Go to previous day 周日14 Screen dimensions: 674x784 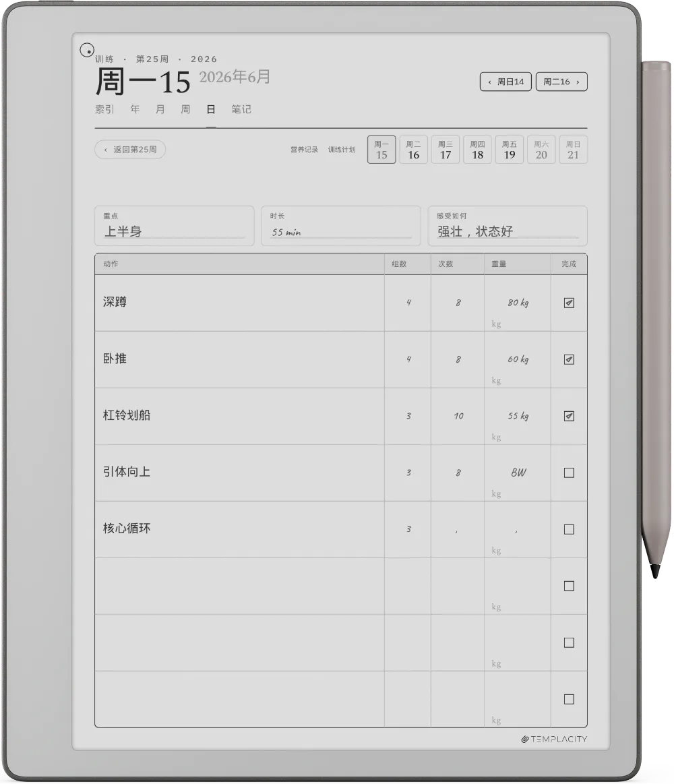pos(506,82)
